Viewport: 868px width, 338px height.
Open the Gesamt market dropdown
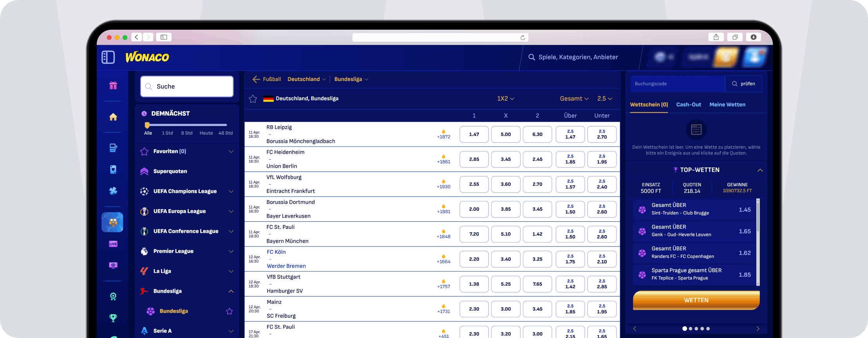point(574,99)
